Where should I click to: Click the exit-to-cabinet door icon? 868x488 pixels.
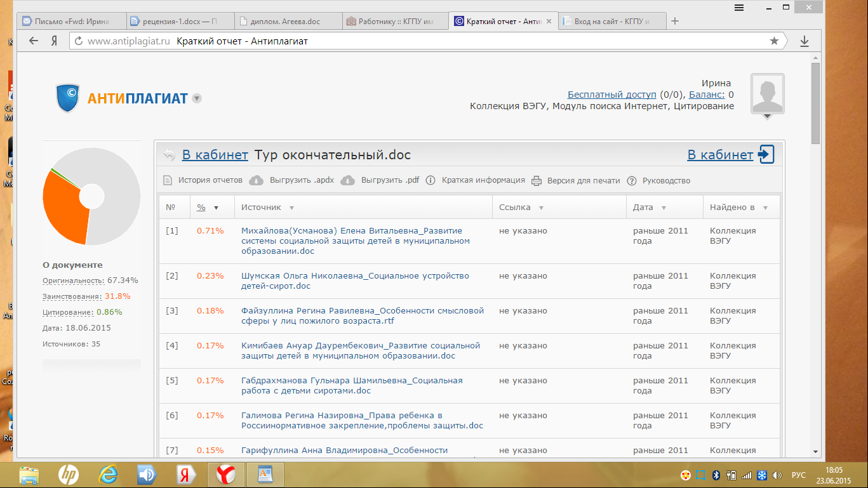(x=766, y=154)
